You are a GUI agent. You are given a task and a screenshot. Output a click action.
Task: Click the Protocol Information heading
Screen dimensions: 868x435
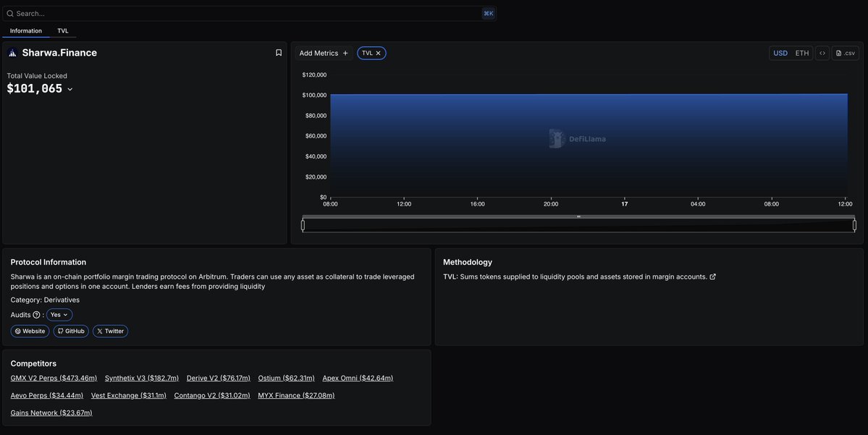click(x=49, y=262)
